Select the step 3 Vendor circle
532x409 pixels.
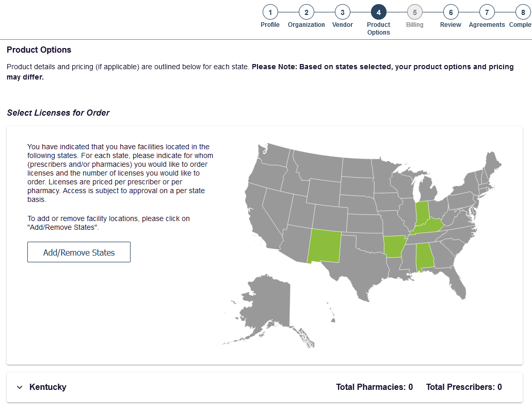click(342, 12)
